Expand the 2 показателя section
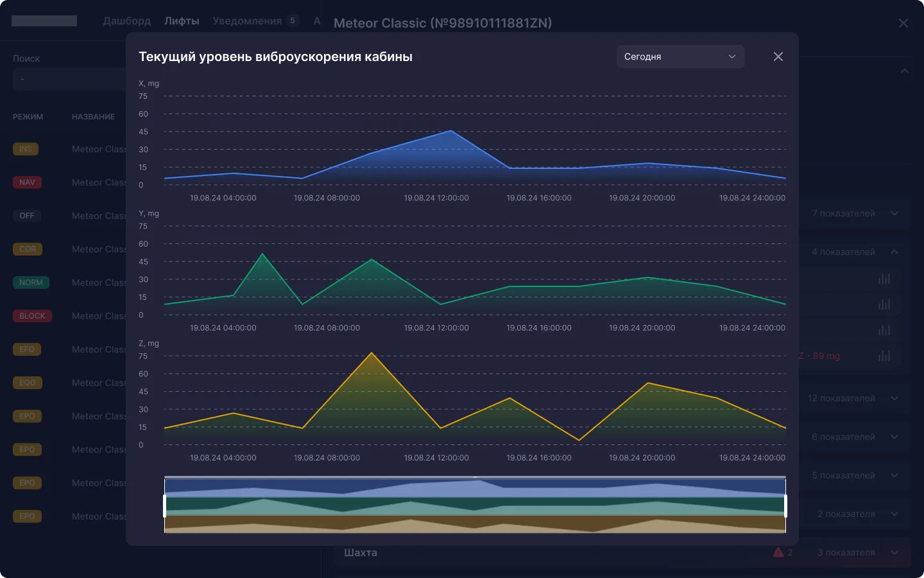Viewport: 924px width, 578px height. [894, 514]
